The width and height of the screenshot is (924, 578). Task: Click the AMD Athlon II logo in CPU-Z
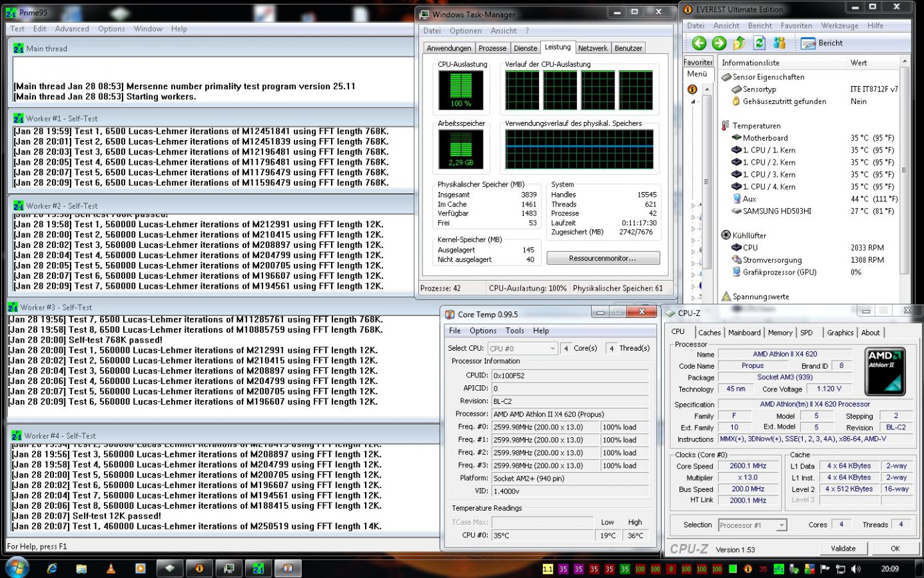[x=885, y=371]
